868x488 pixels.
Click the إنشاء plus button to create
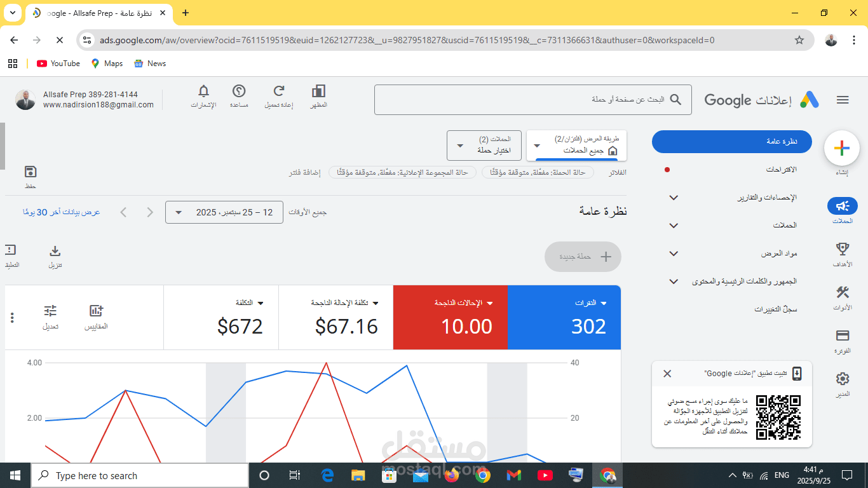[841, 148]
